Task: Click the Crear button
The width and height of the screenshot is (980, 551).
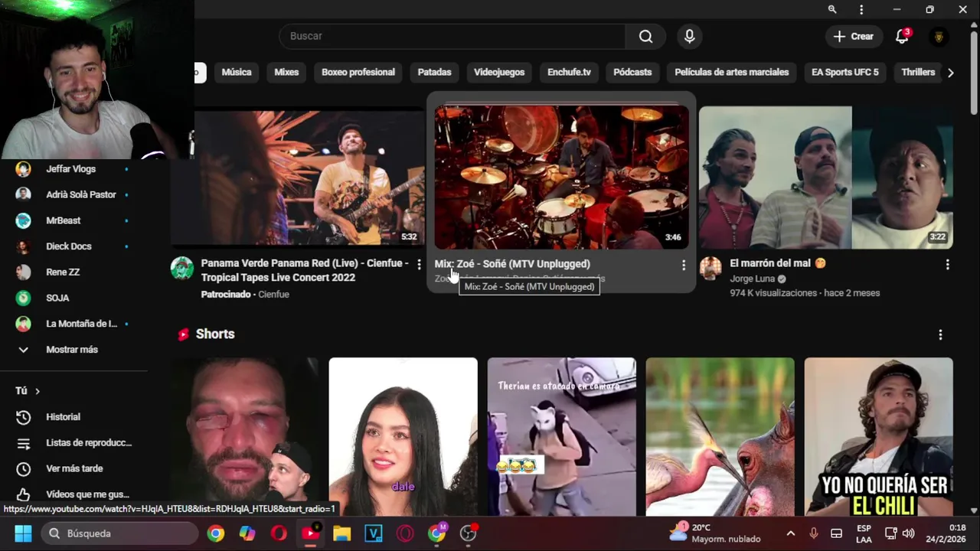Action: (853, 36)
